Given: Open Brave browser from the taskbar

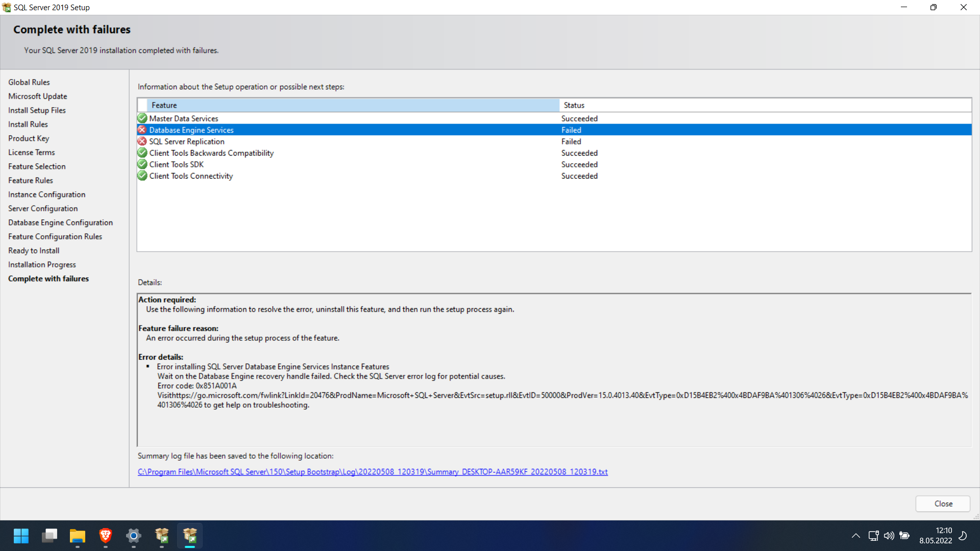Looking at the screenshot, I should pos(106,536).
